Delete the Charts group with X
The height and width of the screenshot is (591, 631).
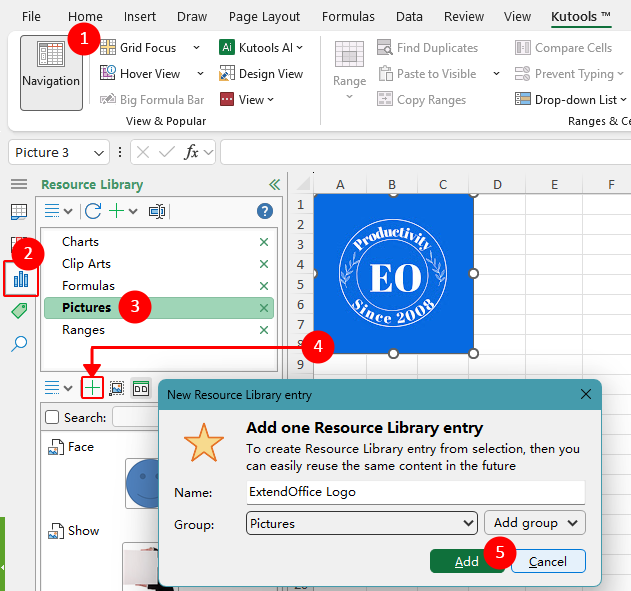[x=264, y=242]
